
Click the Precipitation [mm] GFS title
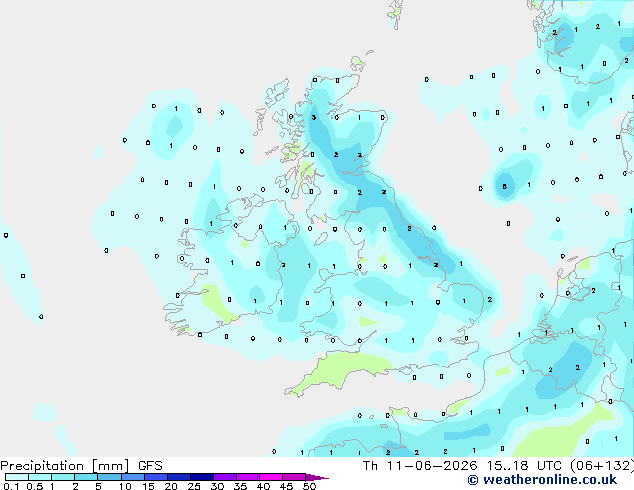coord(81,466)
